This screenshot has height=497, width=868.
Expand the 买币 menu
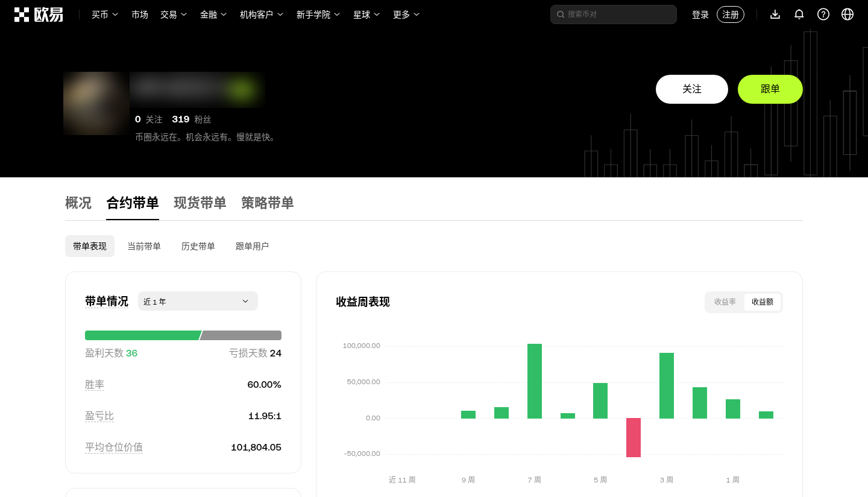105,14
